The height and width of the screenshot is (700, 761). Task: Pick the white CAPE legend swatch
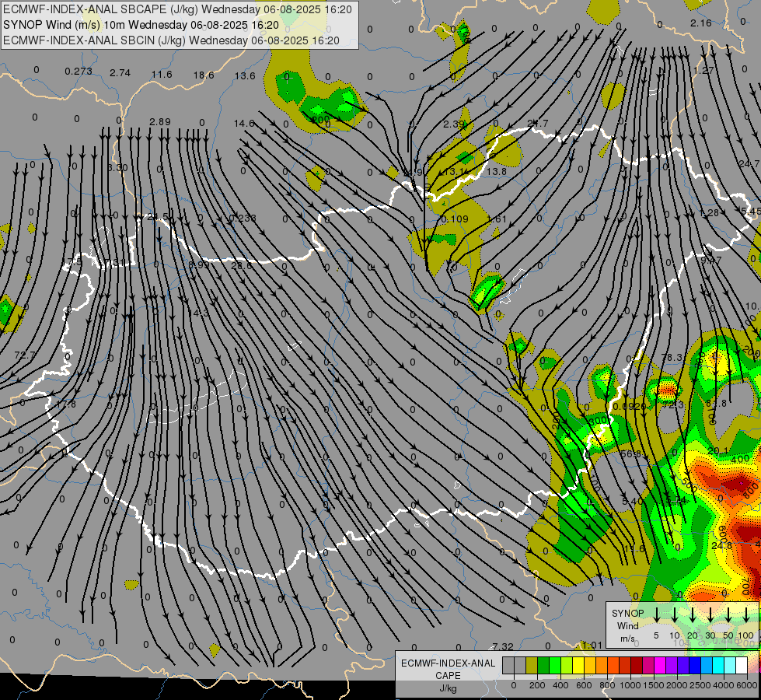741,665
